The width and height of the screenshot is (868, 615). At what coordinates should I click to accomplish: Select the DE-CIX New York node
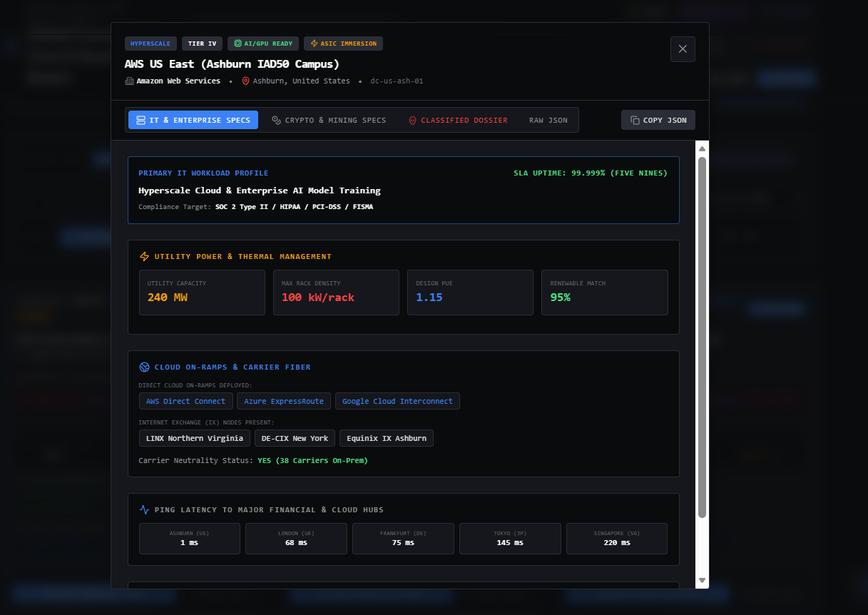295,438
